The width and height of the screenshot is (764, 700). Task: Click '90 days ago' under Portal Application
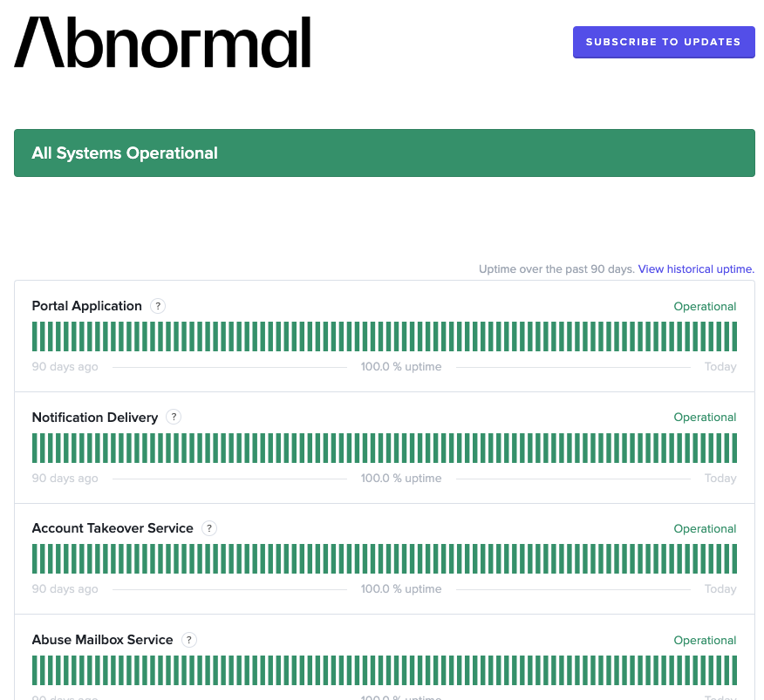point(65,367)
